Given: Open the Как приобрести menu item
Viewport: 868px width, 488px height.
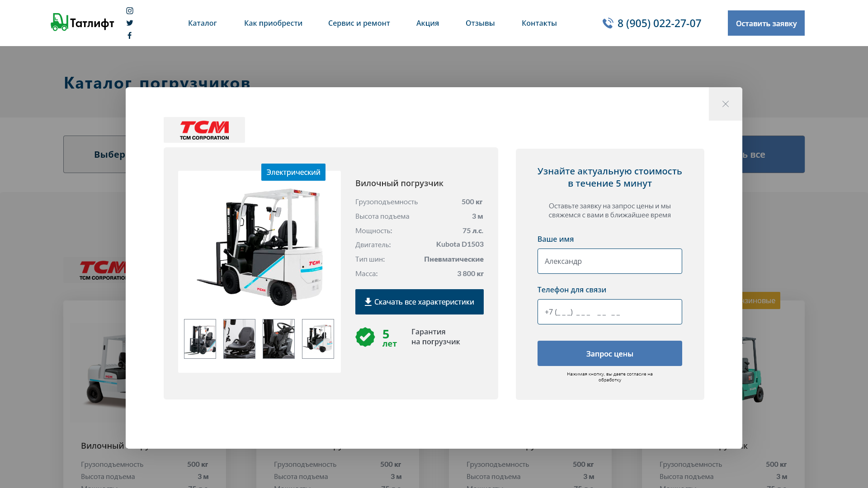Looking at the screenshot, I should (273, 23).
